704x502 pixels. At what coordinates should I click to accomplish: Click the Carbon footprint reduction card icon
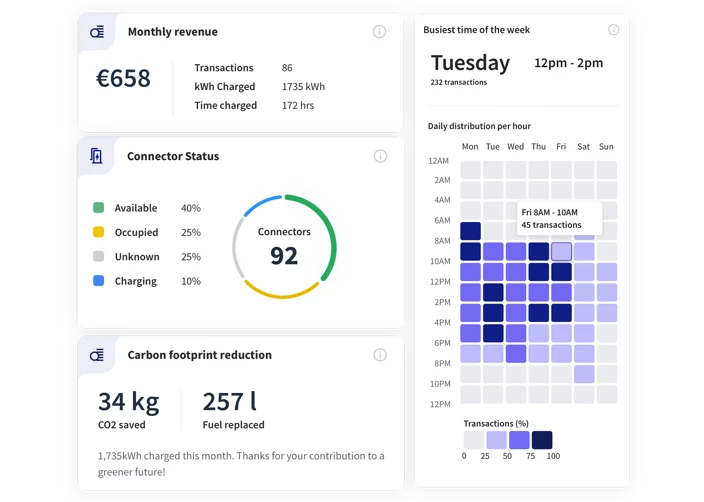[x=97, y=355]
